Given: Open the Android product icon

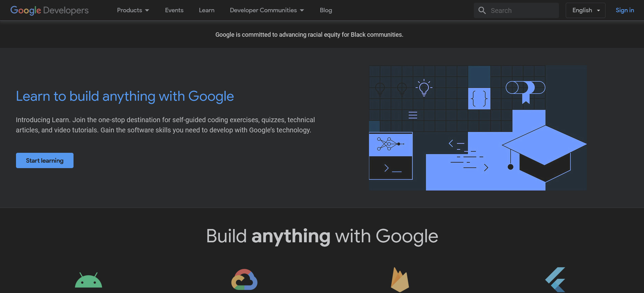Looking at the screenshot, I should (x=88, y=280).
